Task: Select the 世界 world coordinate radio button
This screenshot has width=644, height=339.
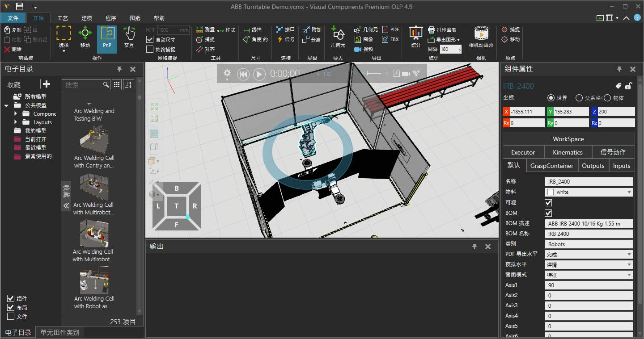Action: click(x=551, y=98)
